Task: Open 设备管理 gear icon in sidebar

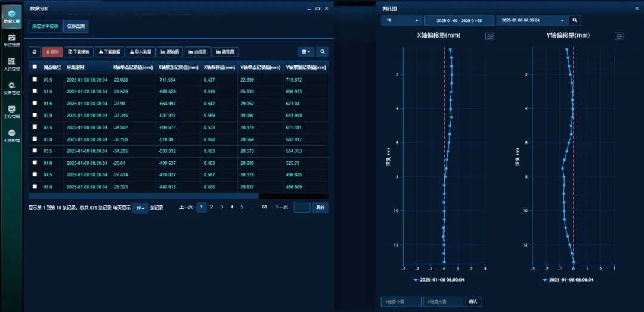Action: [11, 88]
